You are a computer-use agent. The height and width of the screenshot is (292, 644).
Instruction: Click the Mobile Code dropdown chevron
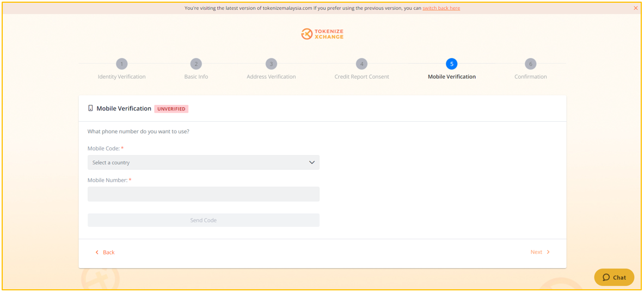(x=312, y=163)
